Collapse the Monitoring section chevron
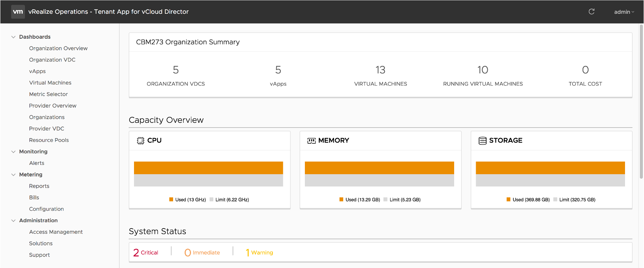The height and width of the screenshot is (268, 644). pos(13,151)
